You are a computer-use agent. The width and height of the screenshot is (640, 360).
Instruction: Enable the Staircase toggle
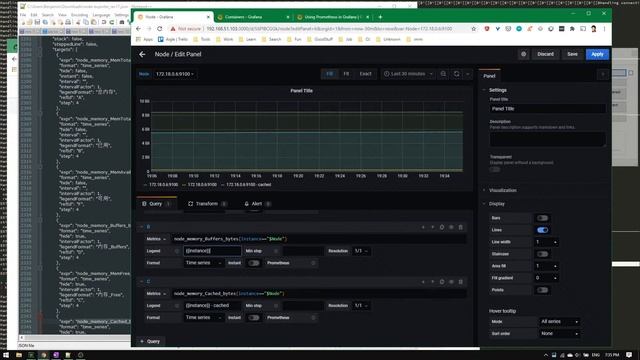[542, 254]
